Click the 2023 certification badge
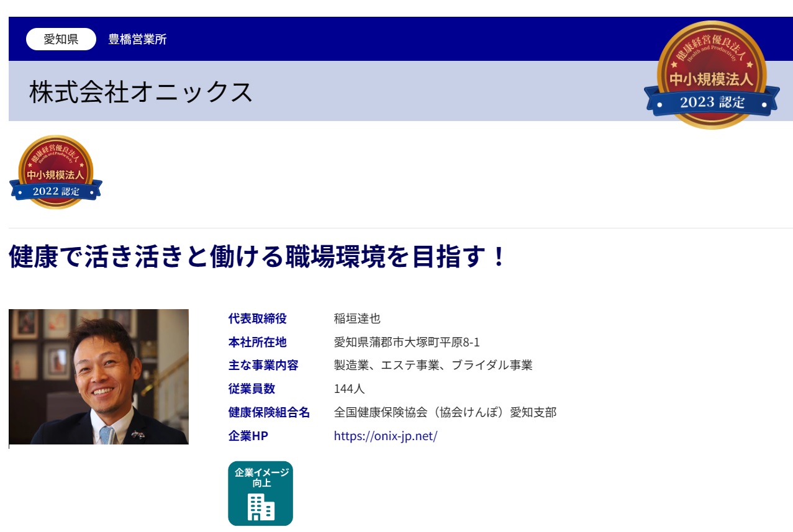Screen dimensions: 793x532 712,74
